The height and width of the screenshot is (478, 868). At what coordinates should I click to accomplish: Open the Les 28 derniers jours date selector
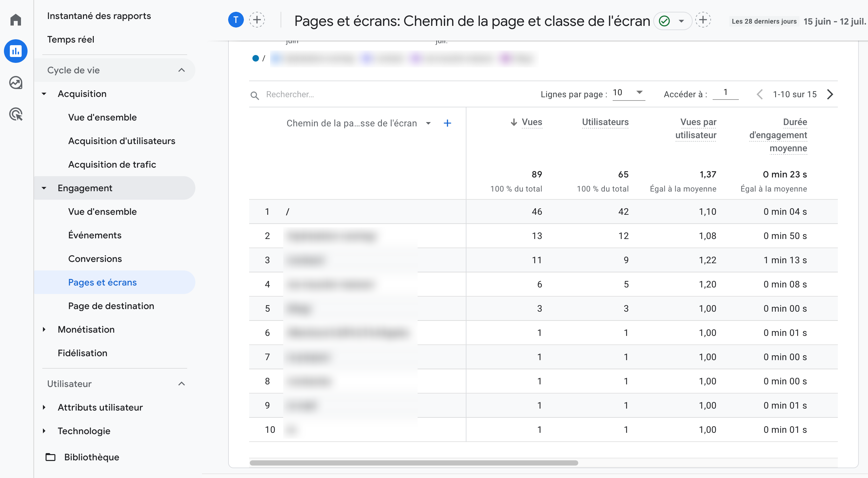pyautogui.click(x=763, y=21)
